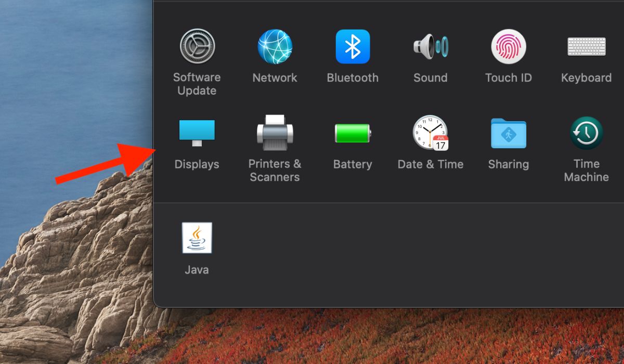624x364 pixels.
Task: Click the Date & Time clock icon
Action: [x=431, y=133]
